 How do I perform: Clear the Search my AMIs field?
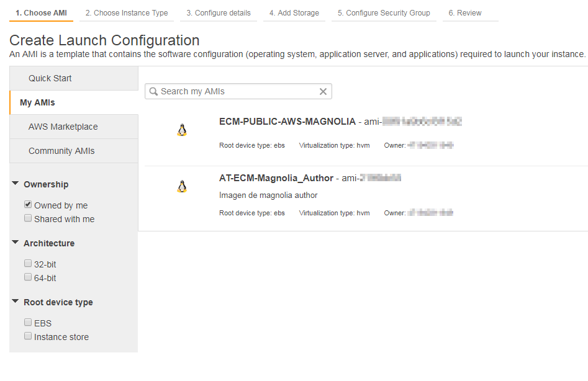click(x=323, y=91)
